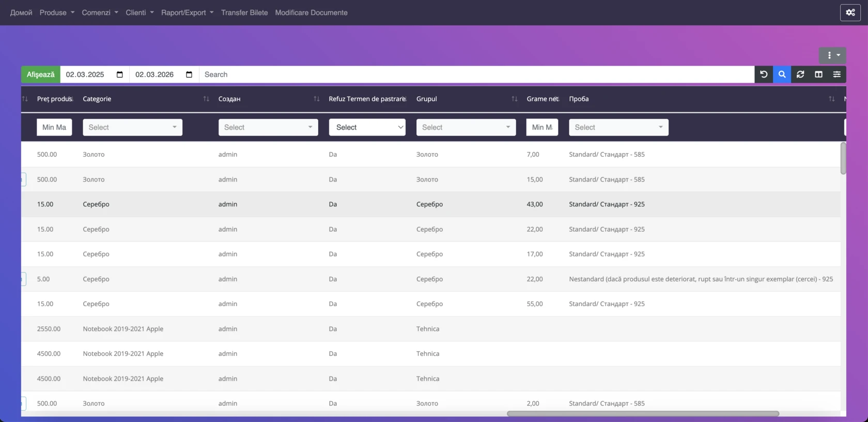This screenshot has height=422, width=868.
Task: Open calendar picker for 02.03.2026 date
Action: [189, 74]
